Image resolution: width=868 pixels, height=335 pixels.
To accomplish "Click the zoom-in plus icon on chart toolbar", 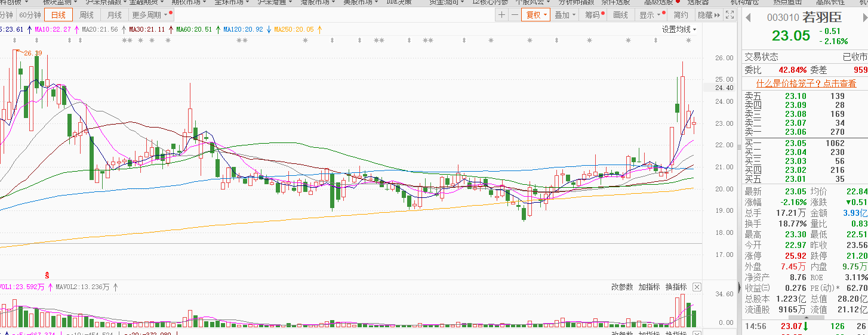I will (501, 15).
